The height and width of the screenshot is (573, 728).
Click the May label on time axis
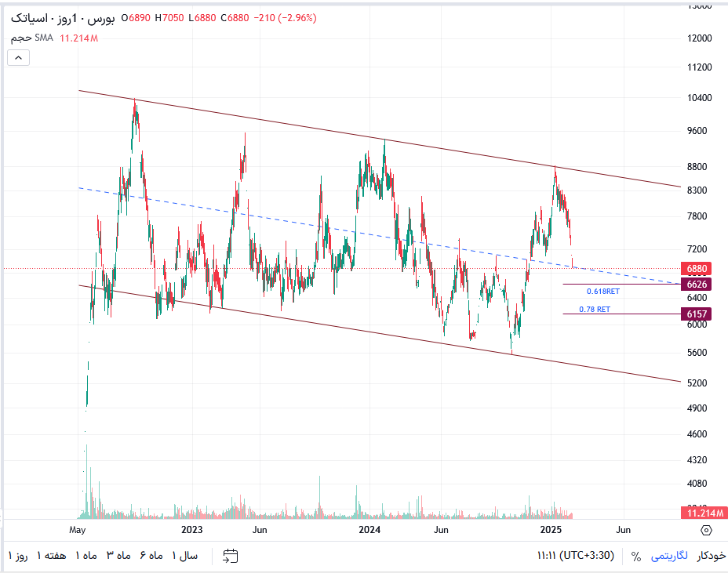pyautogui.click(x=77, y=530)
